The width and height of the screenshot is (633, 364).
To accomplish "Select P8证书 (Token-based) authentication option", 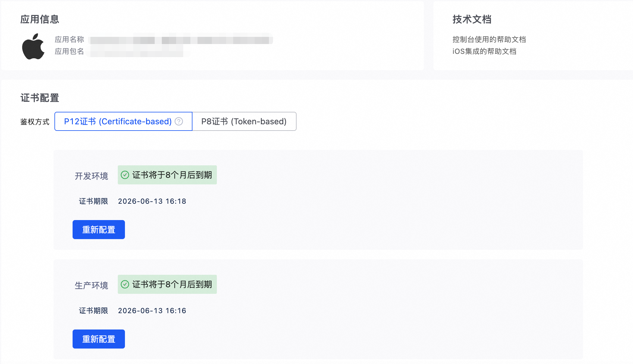I will pos(244,121).
